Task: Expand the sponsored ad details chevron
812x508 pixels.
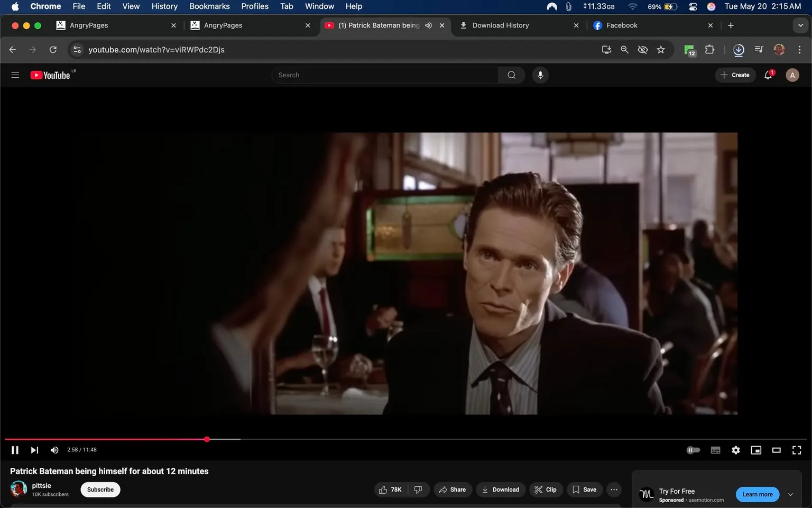Action: tap(790, 494)
